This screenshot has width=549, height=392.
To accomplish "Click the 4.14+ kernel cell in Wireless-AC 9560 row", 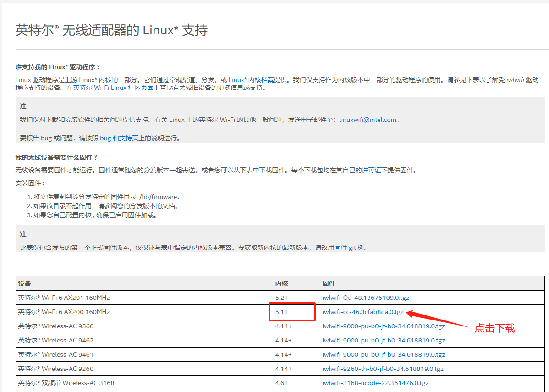I will (296, 326).
